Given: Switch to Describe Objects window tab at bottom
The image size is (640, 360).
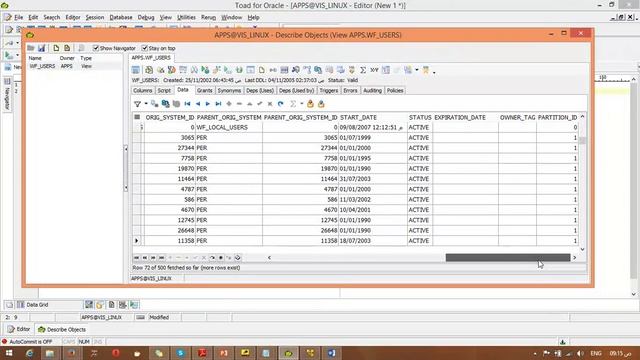Looking at the screenshot, I should click(62, 329).
